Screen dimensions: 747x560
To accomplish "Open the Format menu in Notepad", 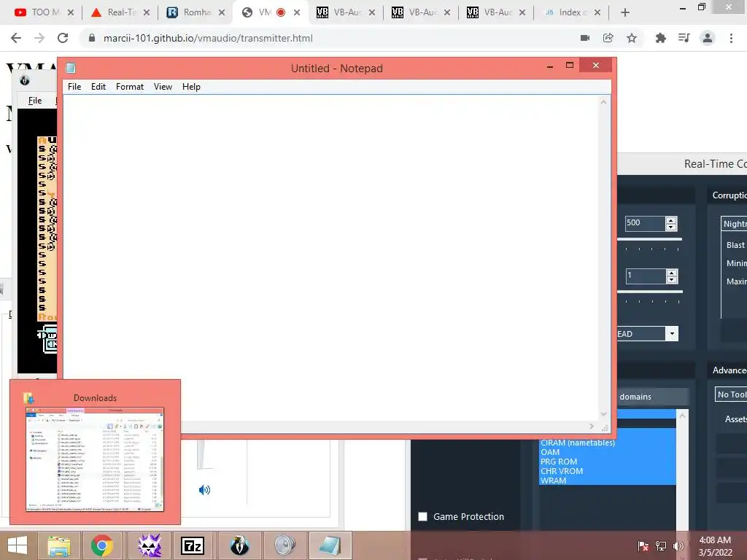I will tap(130, 87).
